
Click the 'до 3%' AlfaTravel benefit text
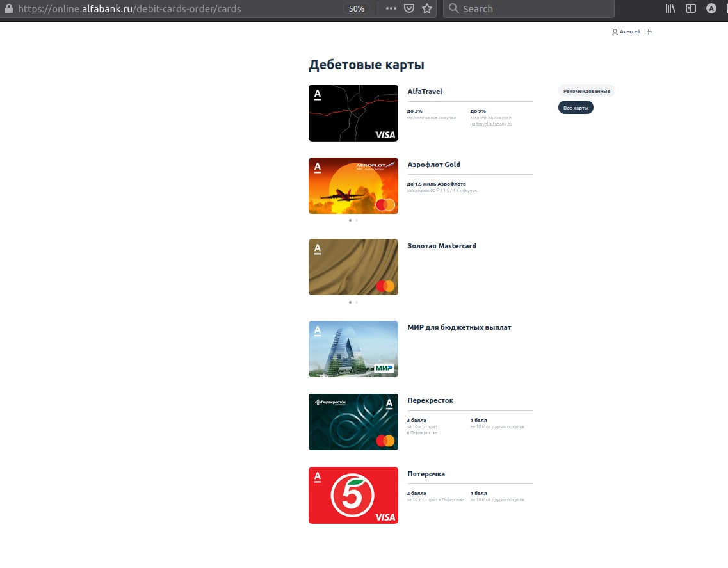coord(415,111)
